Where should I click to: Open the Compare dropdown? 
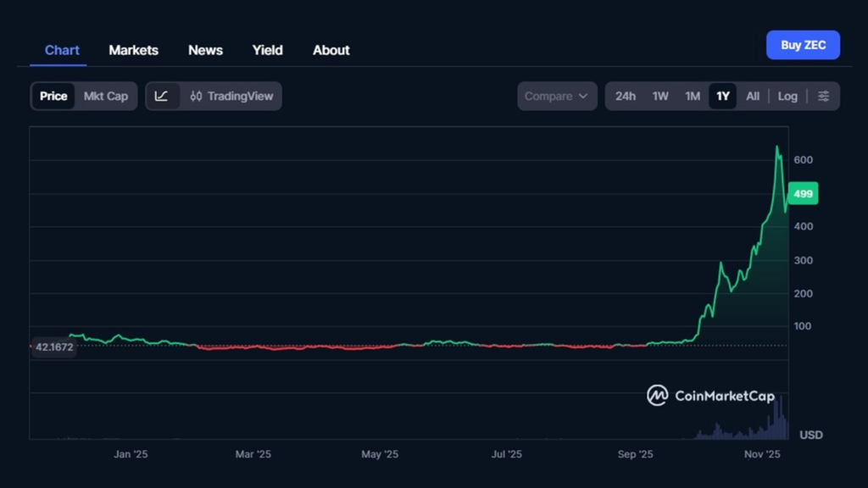(551, 96)
